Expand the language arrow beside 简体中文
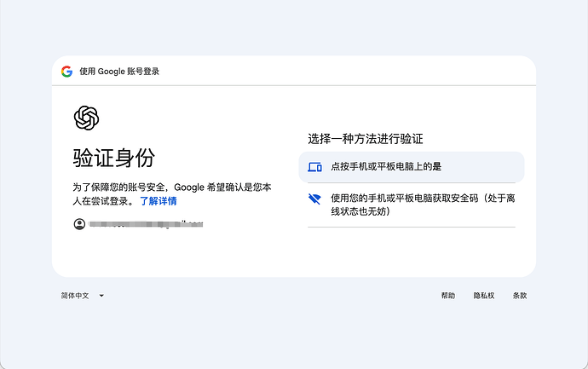 coord(101,296)
